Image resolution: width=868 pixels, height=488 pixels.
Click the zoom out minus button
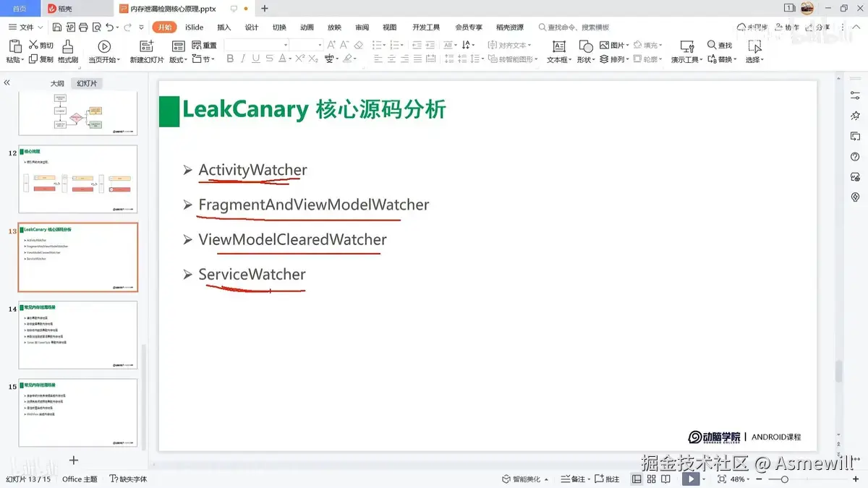coord(758,479)
